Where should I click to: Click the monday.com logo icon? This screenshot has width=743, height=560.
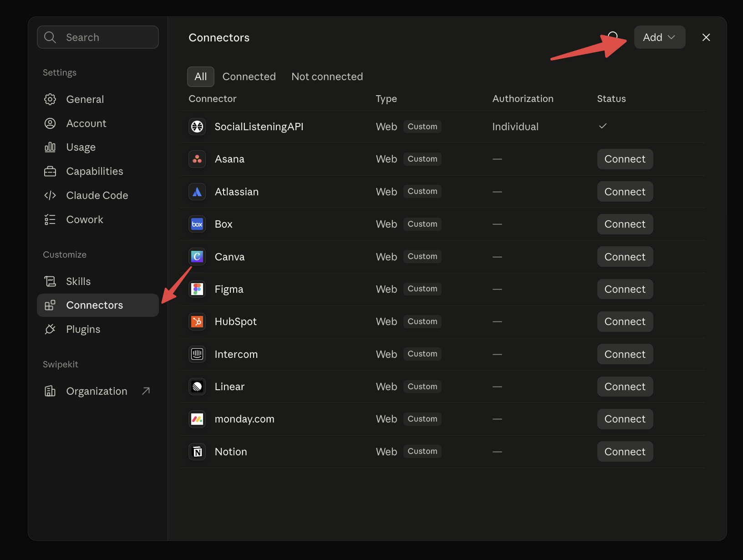tap(197, 419)
